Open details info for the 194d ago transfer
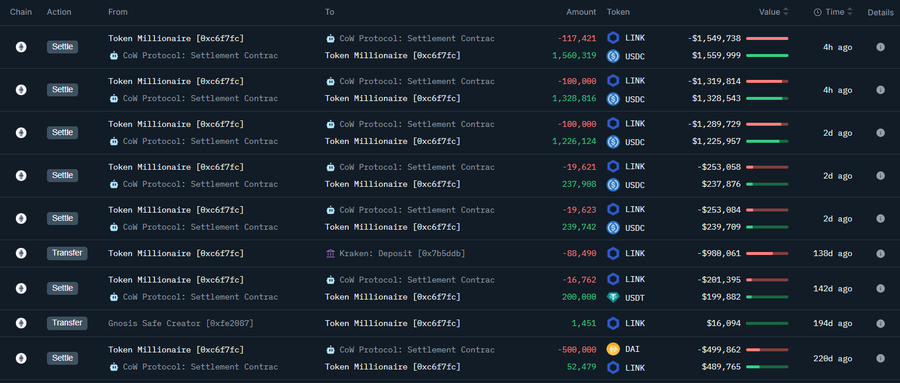The height and width of the screenshot is (383, 900). pyautogui.click(x=880, y=323)
